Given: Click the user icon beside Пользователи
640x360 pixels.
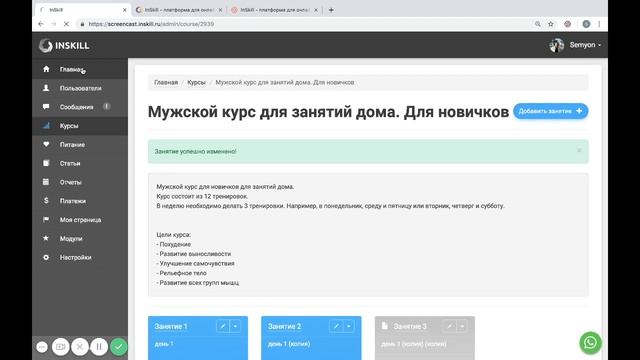Looking at the screenshot, I should (x=46, y=88).
